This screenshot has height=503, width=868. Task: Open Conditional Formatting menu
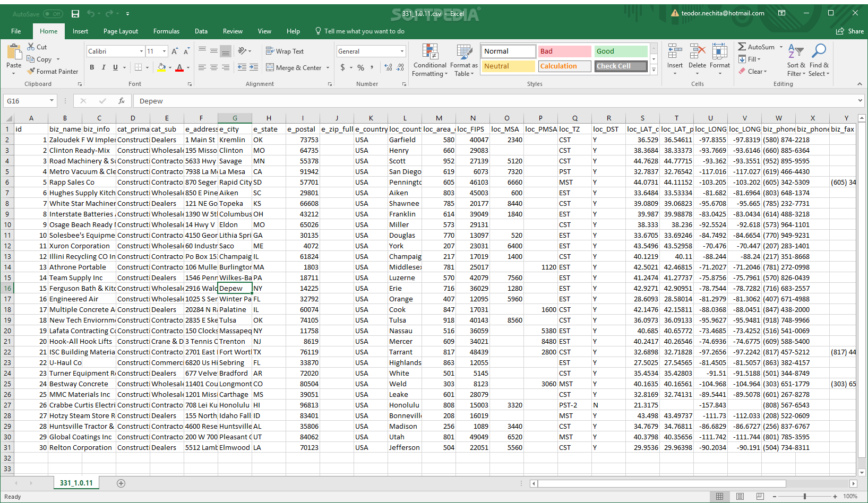pyautogui.click(x=430, y=60)
